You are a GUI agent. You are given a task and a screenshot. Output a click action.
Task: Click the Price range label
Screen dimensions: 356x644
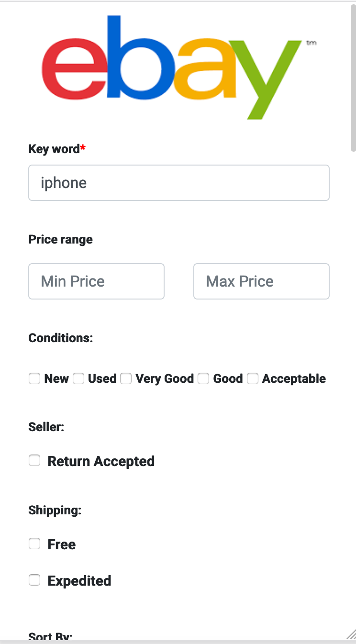coord(61,239)
